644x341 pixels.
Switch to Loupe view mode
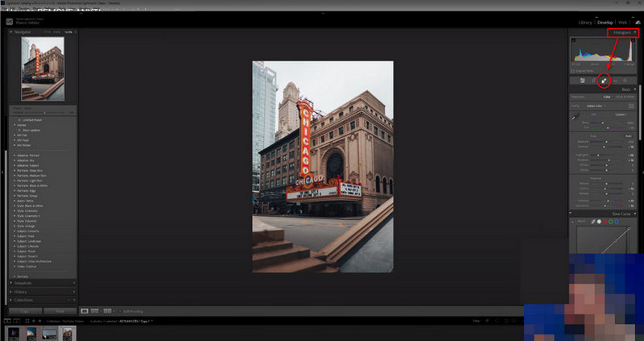pyautogui.click(x=85, y=311)
